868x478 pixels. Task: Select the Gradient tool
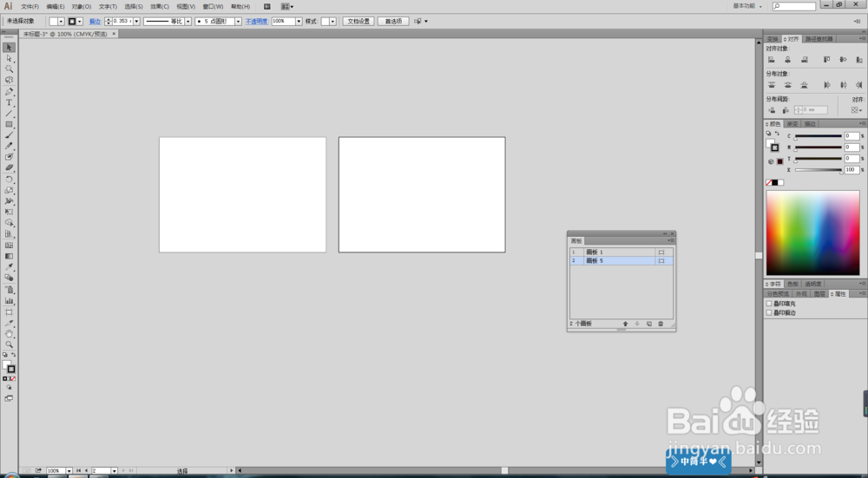(9, 256)
